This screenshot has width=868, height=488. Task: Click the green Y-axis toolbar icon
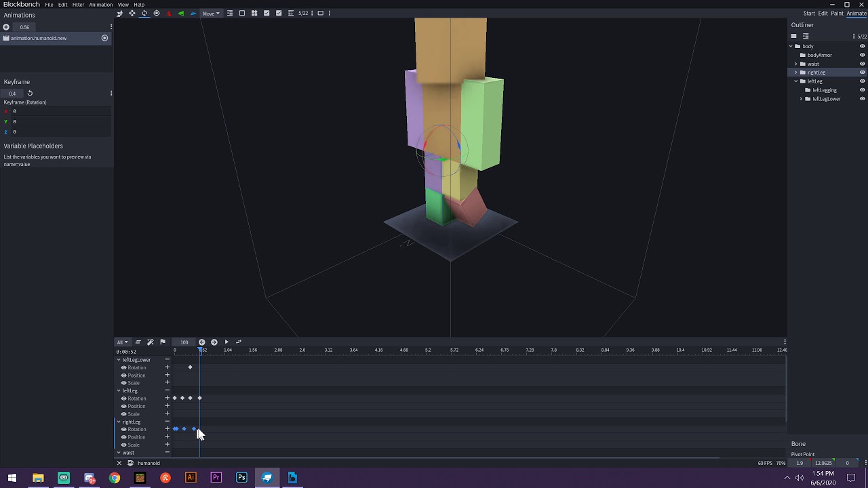pyautogui.click(x=181, y=13)
